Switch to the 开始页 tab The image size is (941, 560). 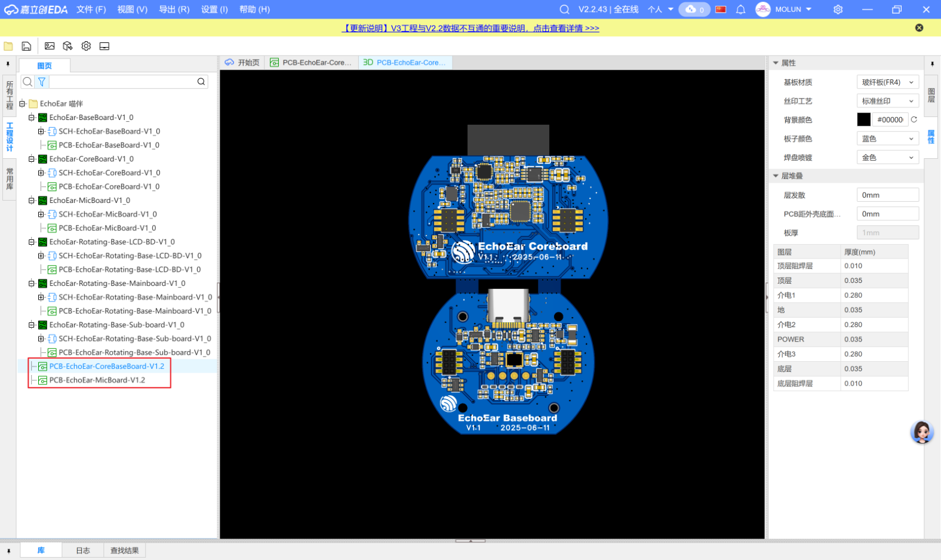click(242, 63)
